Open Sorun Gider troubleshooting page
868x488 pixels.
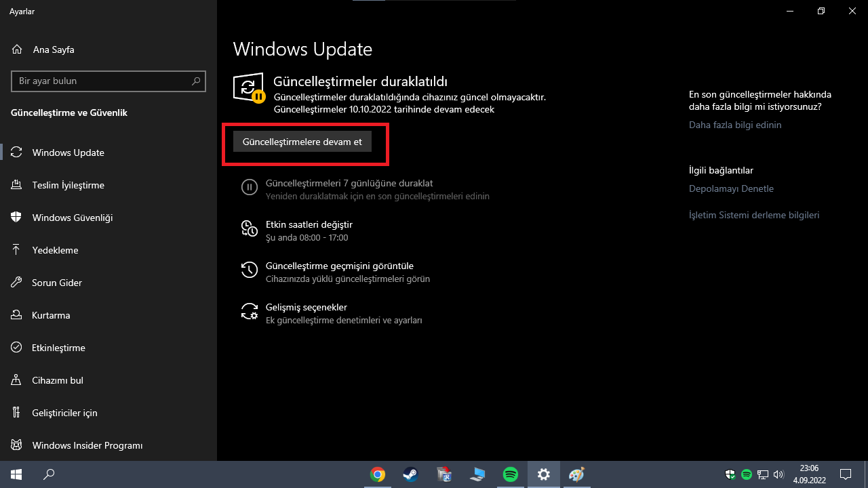coord(108,283)
